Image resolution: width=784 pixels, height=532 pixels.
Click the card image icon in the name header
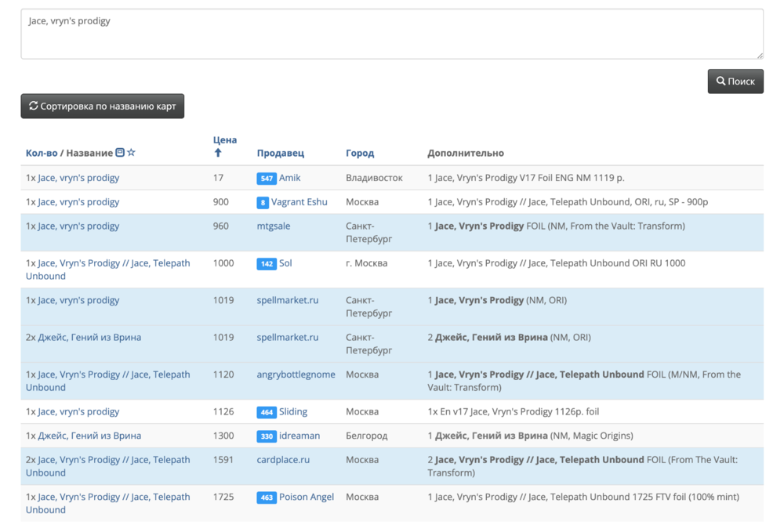pos(120,153)
